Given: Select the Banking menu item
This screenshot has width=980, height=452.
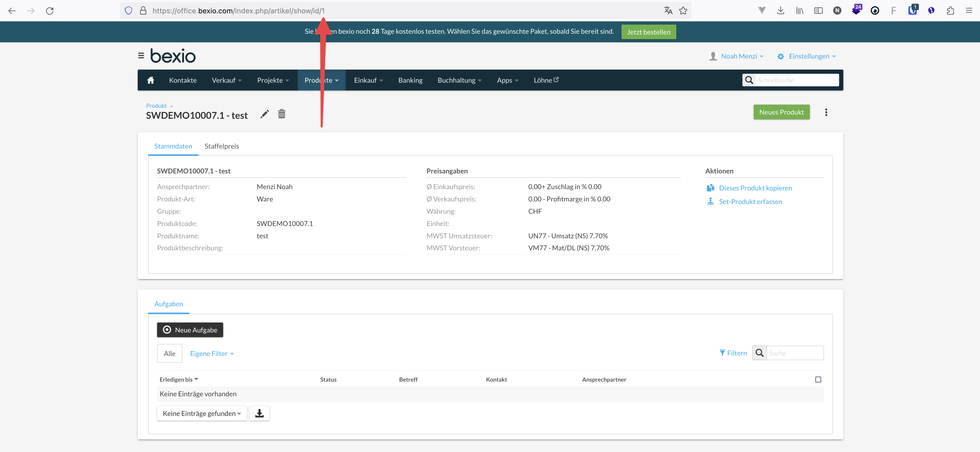Looking at the screenshot, I should coord(410,80).
